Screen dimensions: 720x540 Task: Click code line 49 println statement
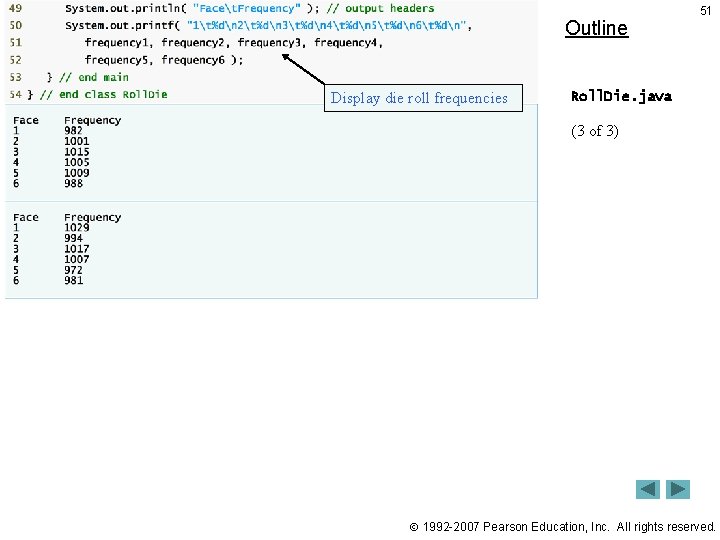point(249,9)
